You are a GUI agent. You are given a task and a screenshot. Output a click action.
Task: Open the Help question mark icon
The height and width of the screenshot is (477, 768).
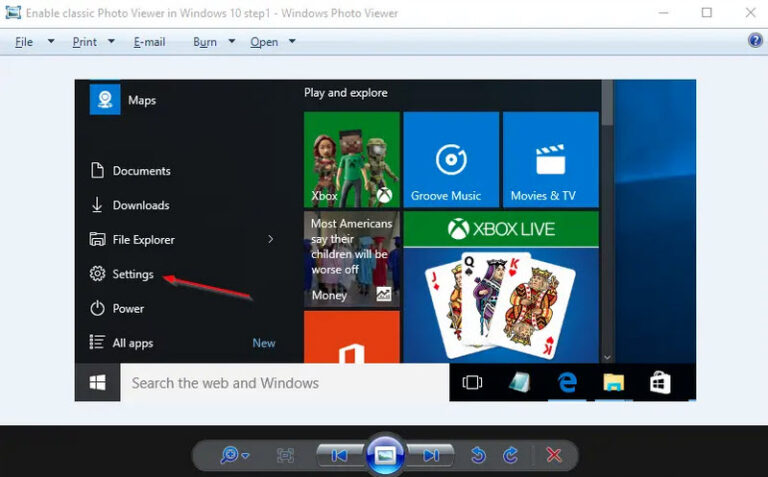[755, 41]
